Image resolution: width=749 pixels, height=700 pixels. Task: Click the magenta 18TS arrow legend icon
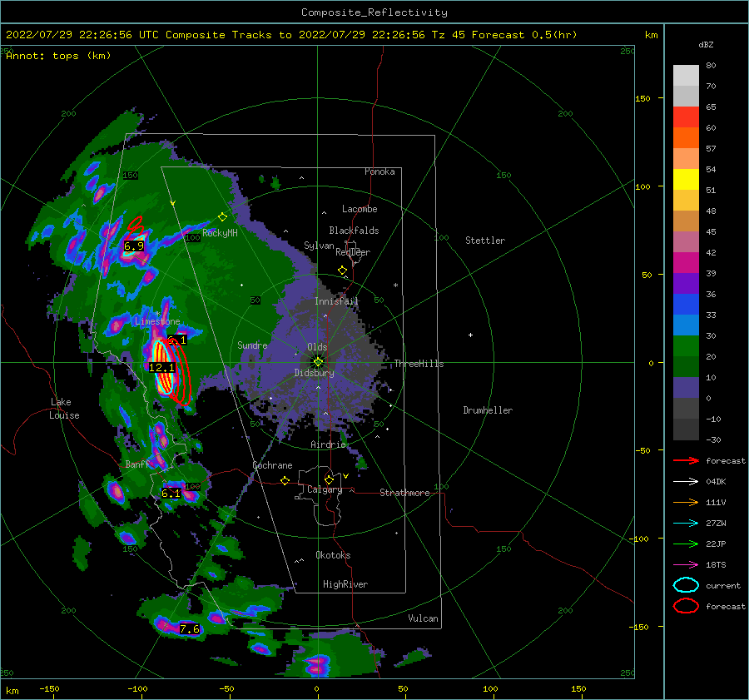(x=686, y=565)
